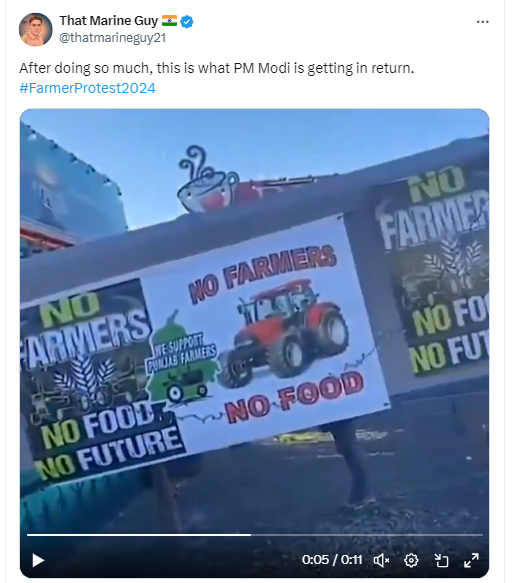513x583 pixels.
Task: Open the That Marine Guy display name
Action: click(x=109, y=21)
